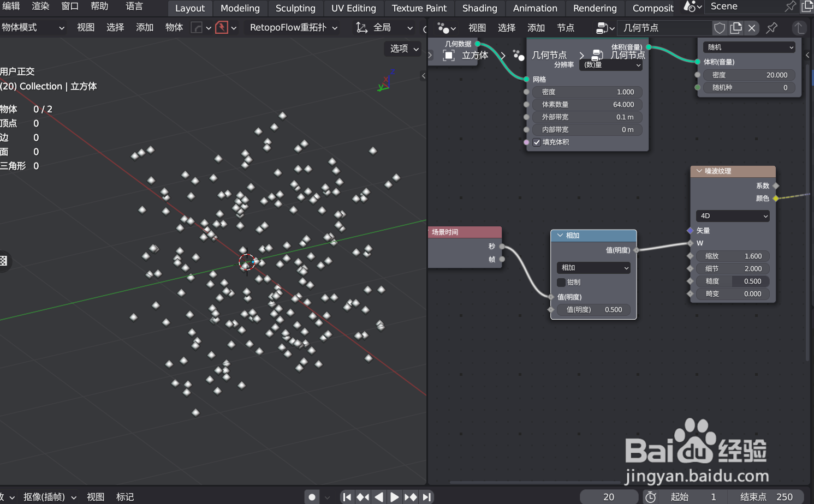814x504 pixels.
Task: Open the 抠像(插帧) dropdown
Action: point(50,497)
